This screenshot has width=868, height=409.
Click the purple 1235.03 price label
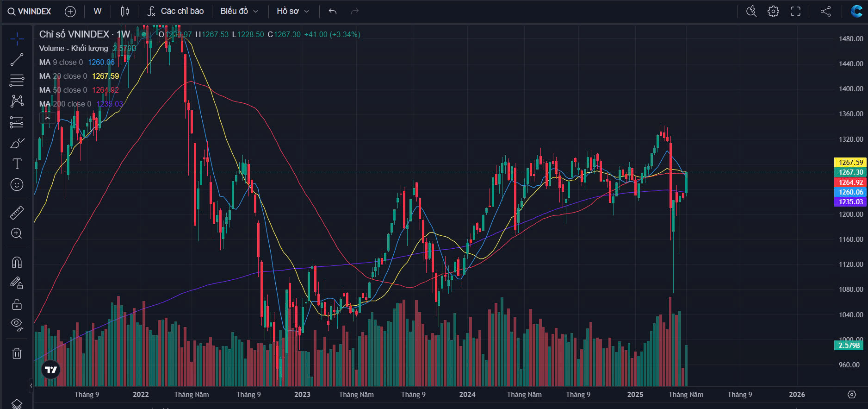851,202
